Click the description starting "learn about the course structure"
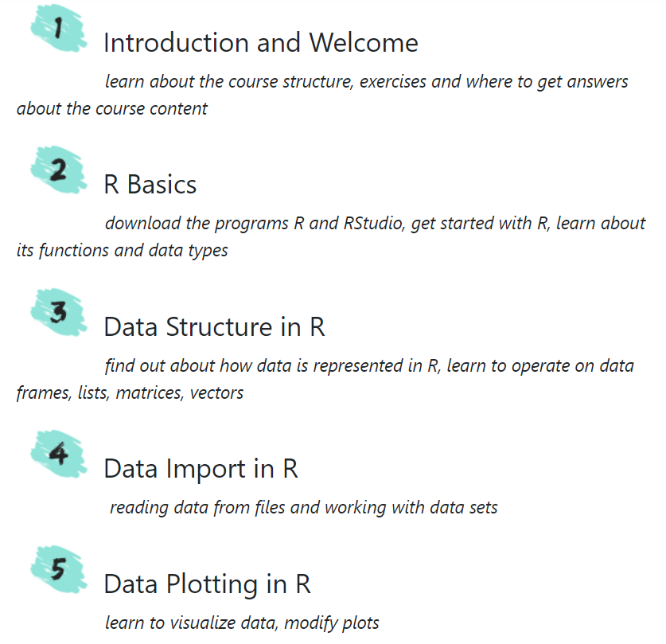Image resolution: width=666 pixels, height=644 pixels. pos(366,81)
